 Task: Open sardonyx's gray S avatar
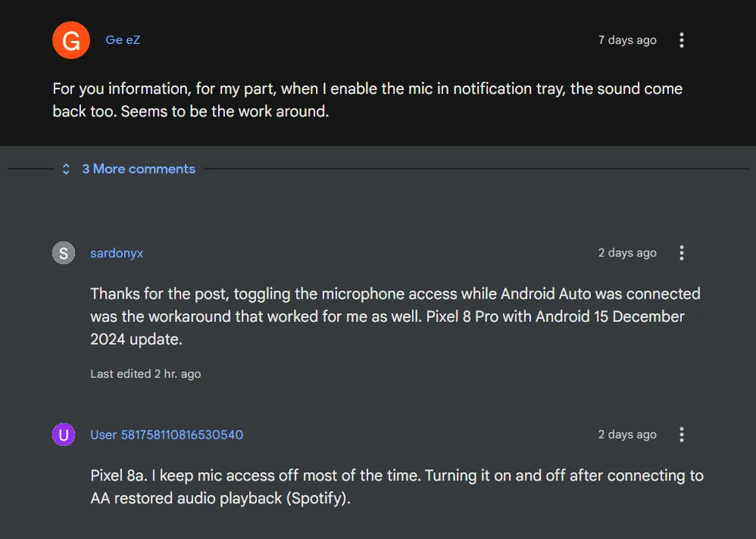64,253
